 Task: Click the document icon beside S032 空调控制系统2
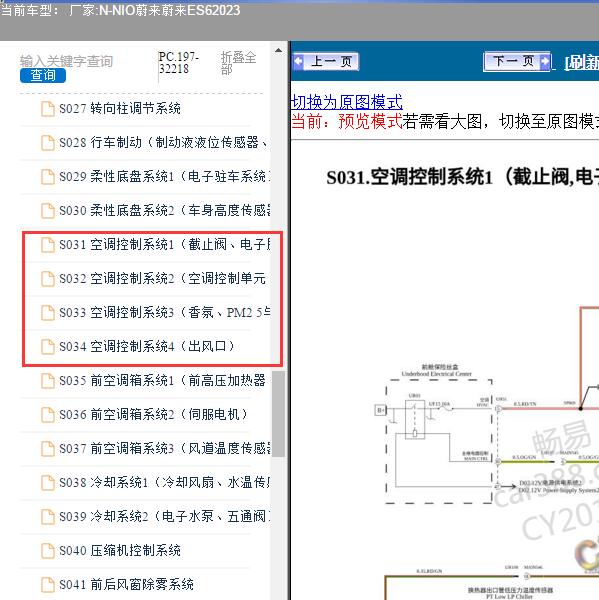48,279
